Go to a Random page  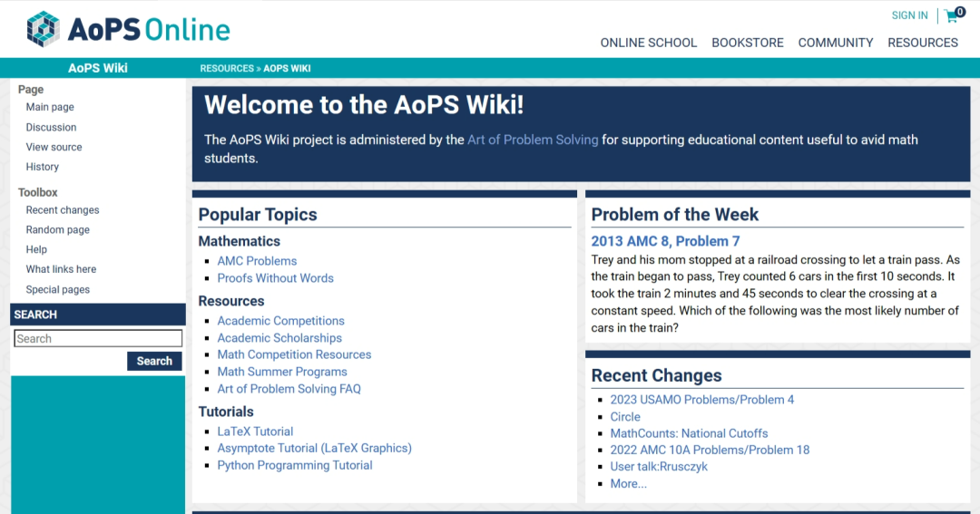click(x=57, y=230)
